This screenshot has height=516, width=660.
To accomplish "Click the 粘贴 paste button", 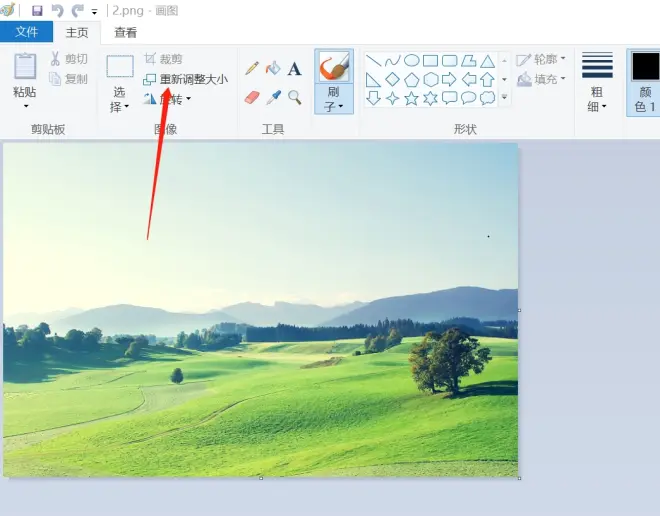I will click(25, 80).
